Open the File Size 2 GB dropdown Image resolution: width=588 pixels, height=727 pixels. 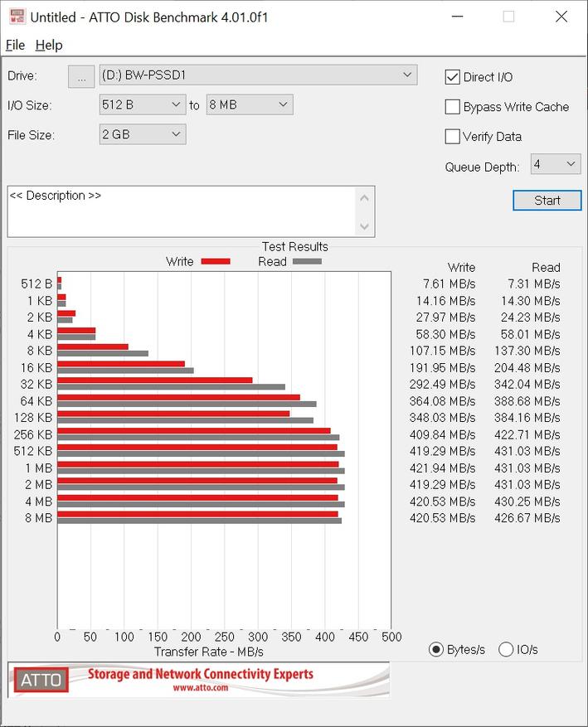click(x=142, y=134)
